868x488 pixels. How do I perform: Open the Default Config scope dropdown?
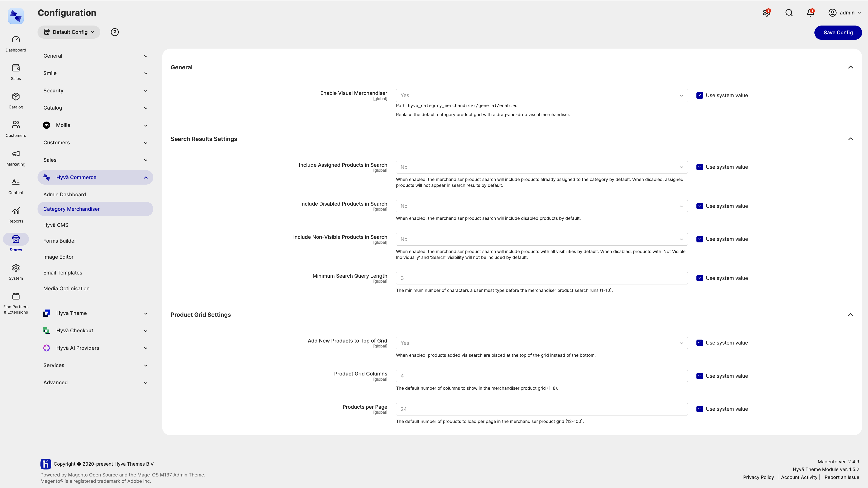[69, 32]
